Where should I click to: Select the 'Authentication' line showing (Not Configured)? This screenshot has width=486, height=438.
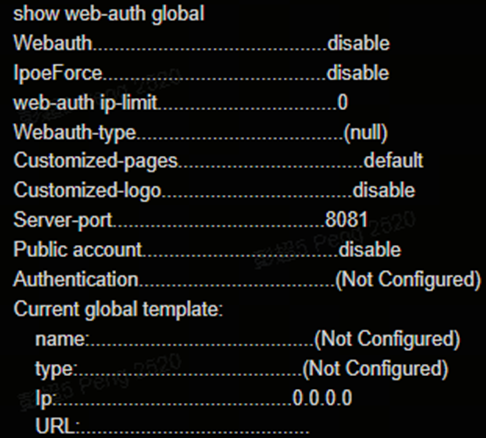click(x=247, y=279)
